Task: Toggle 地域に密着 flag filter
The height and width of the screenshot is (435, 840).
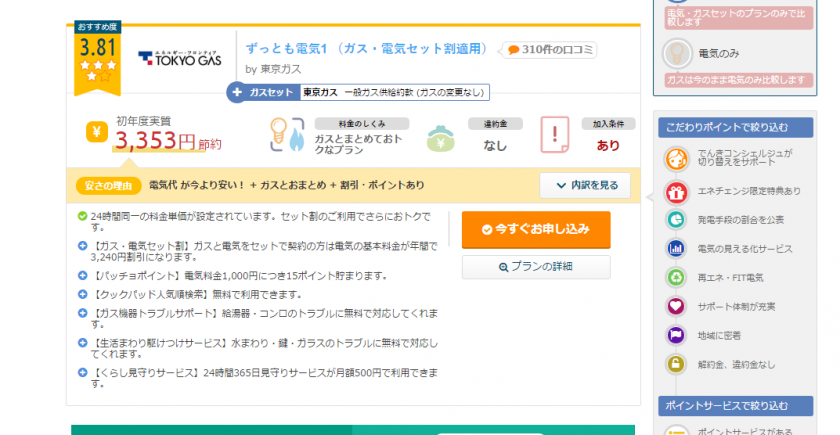Action: (676, 335)
